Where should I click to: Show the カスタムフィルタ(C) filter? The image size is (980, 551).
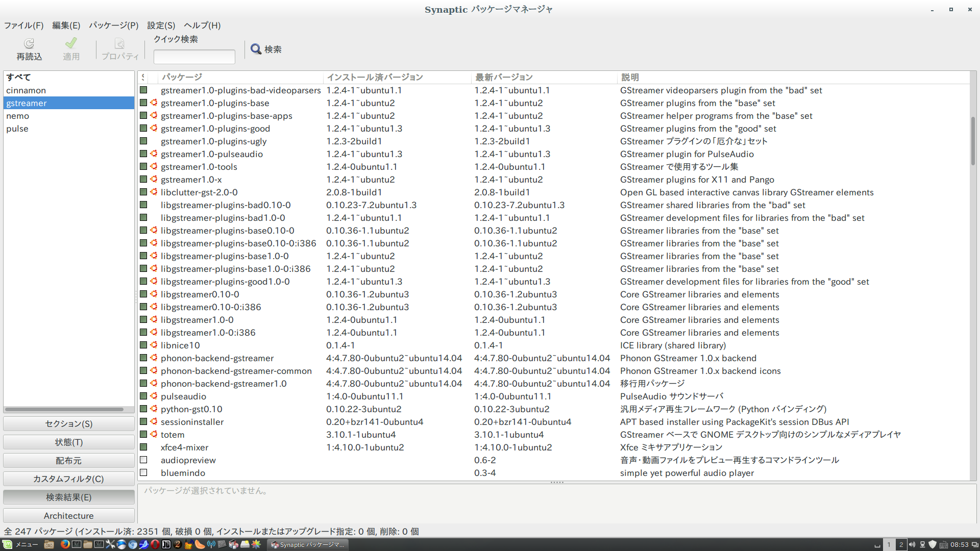tap(69, 479)
